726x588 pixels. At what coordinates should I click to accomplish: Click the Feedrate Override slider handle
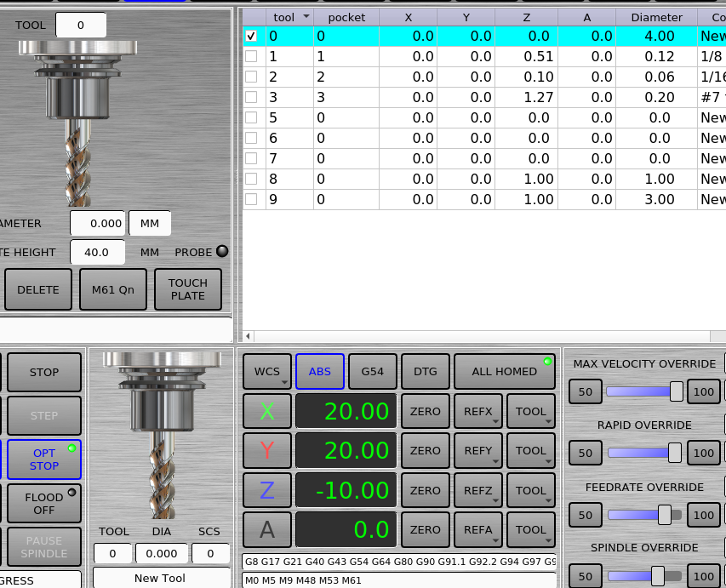click(665, 515)
